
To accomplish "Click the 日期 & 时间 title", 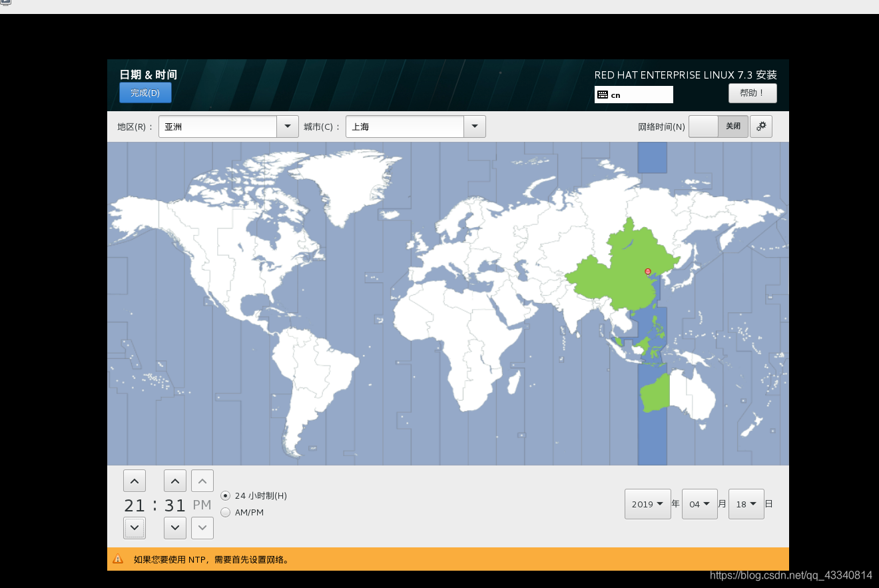I will tap(148, 75).
